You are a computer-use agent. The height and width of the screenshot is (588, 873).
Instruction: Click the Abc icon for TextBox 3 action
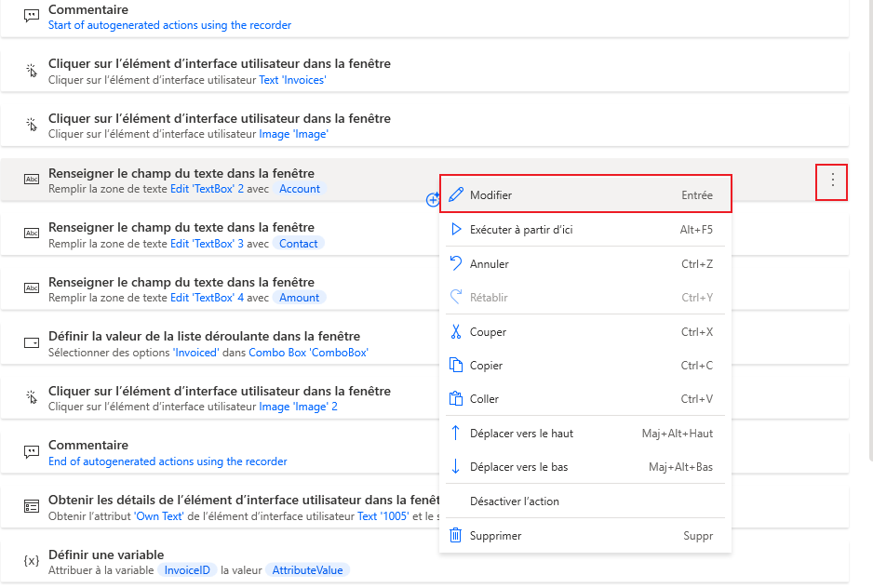[x=32, y=234]
